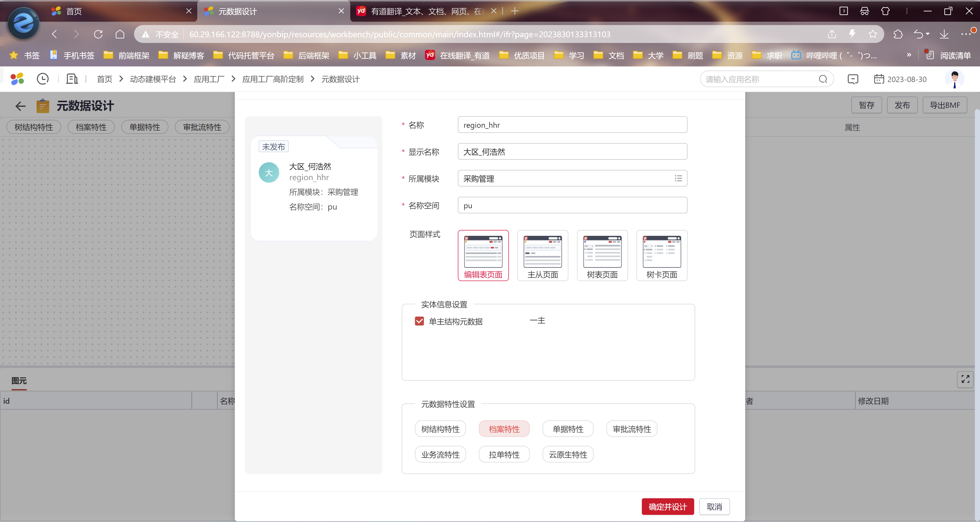Click the back arrow beside 元数据设计 title
980x522 pixels.
point(20,106)
